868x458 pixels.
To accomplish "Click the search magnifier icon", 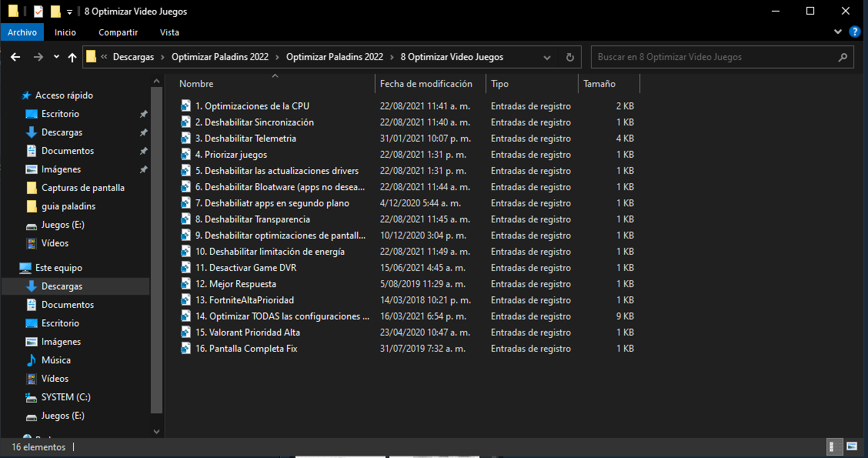I will pyautogui.click(x=843, y=57).
